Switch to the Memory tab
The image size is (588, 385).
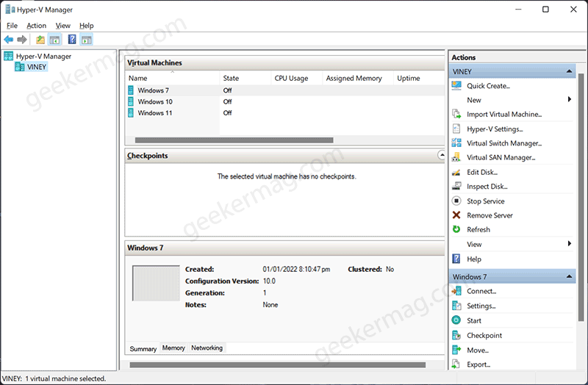173,348
